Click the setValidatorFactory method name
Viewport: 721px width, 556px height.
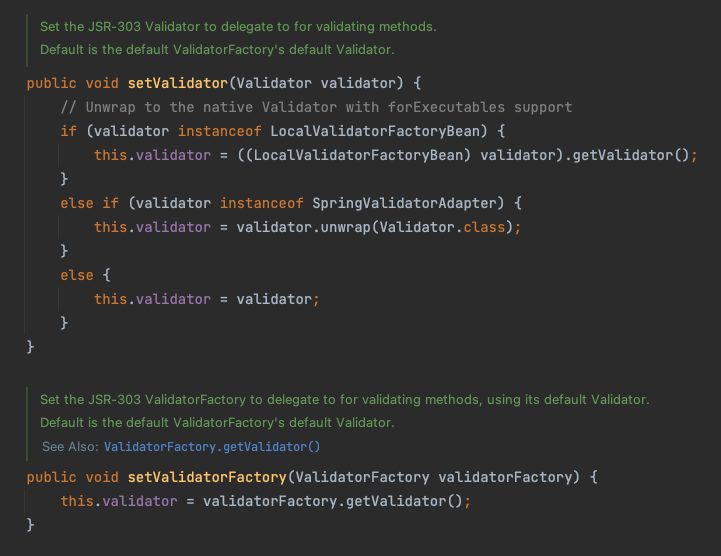pos(207,477)
